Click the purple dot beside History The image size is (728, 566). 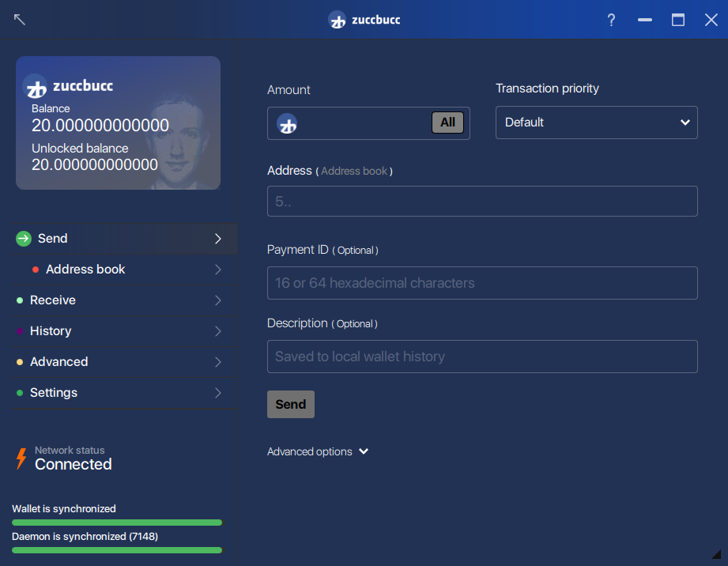coord(20,331)
